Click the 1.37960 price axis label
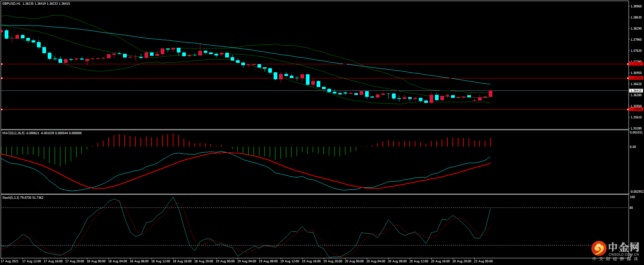 (636, 40)
